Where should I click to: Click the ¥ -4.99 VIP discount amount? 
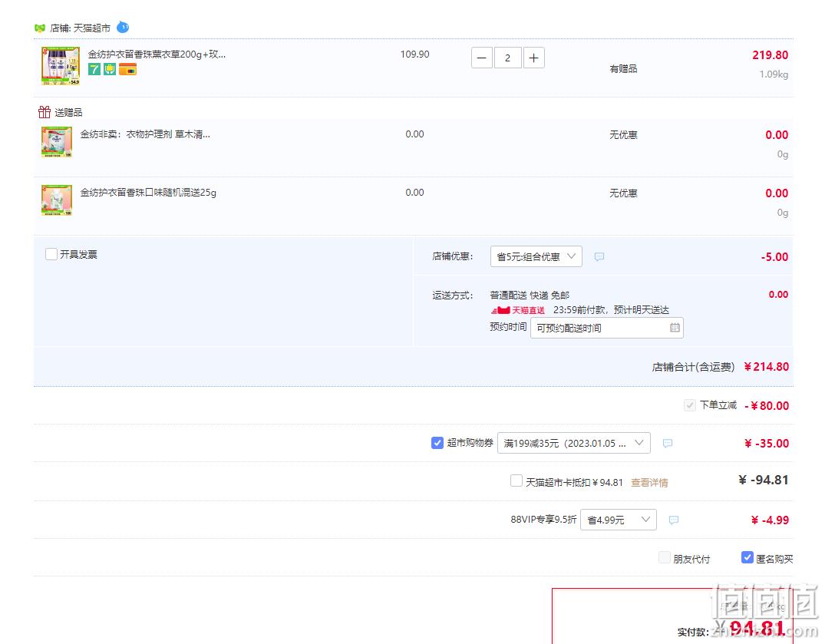coord(770,520)
